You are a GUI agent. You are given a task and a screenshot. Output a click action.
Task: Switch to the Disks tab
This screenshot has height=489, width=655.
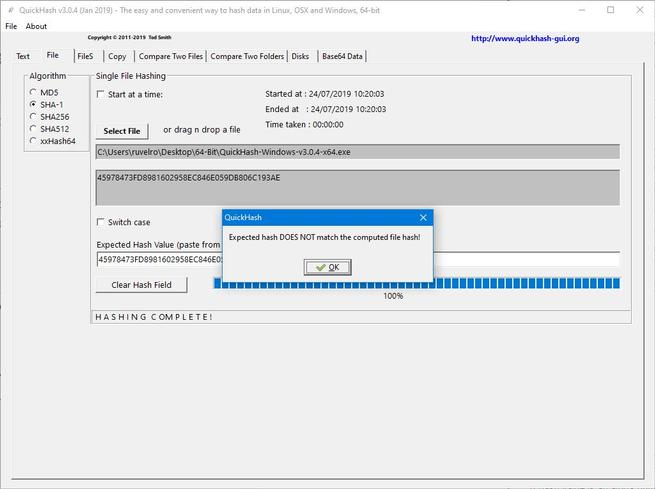[x=300, y=56]
